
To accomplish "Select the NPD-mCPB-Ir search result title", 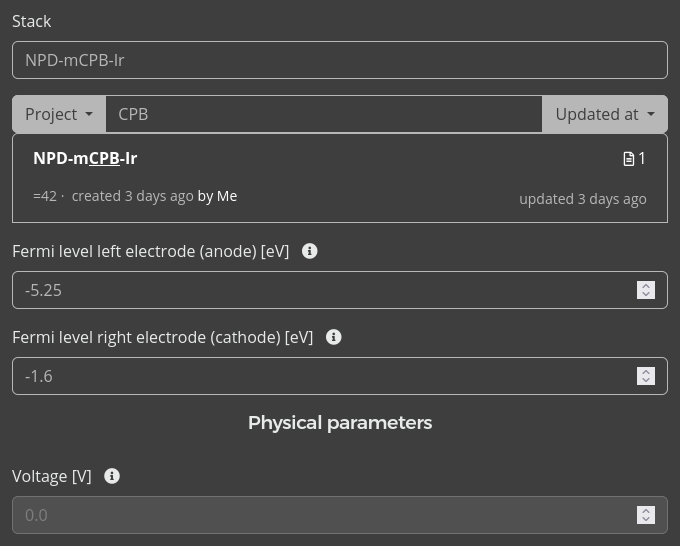I will pos(85,158).
